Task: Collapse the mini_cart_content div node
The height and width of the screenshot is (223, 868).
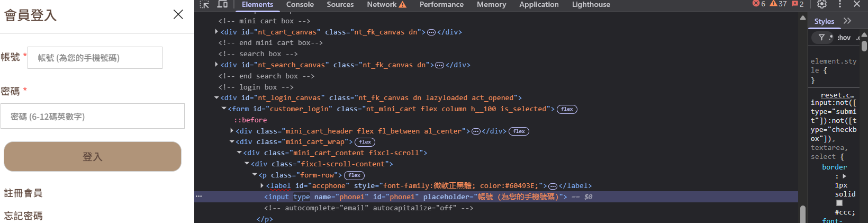Action: click(x=239, y=153)
